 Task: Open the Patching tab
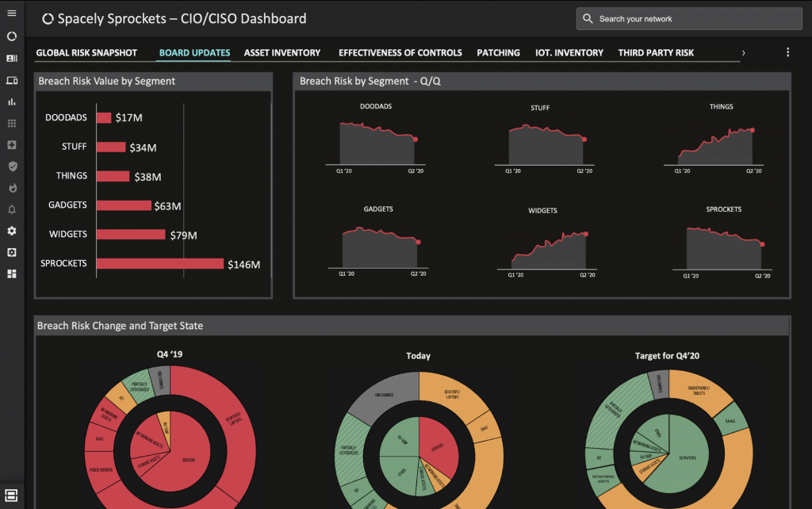(x=498, y=53)
